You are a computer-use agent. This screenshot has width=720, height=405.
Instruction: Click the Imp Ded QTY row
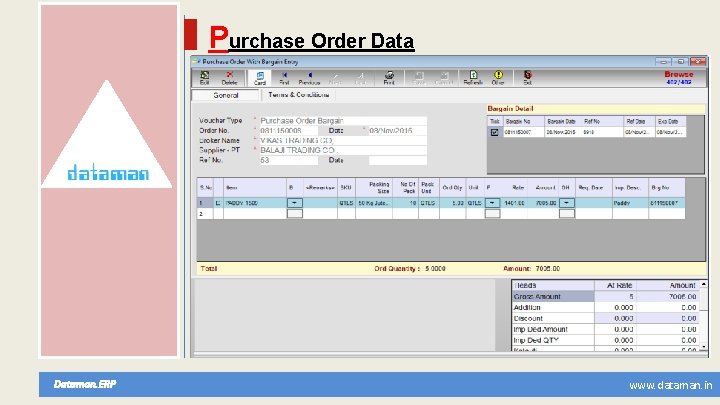click(x=606, y=340)
